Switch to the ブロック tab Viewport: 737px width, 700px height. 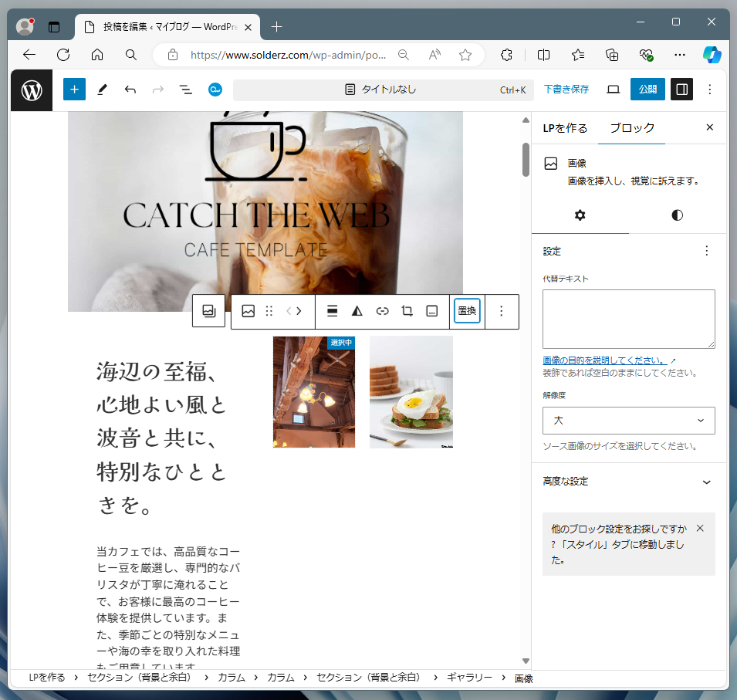pyautogui.click(x=632, y=128)
